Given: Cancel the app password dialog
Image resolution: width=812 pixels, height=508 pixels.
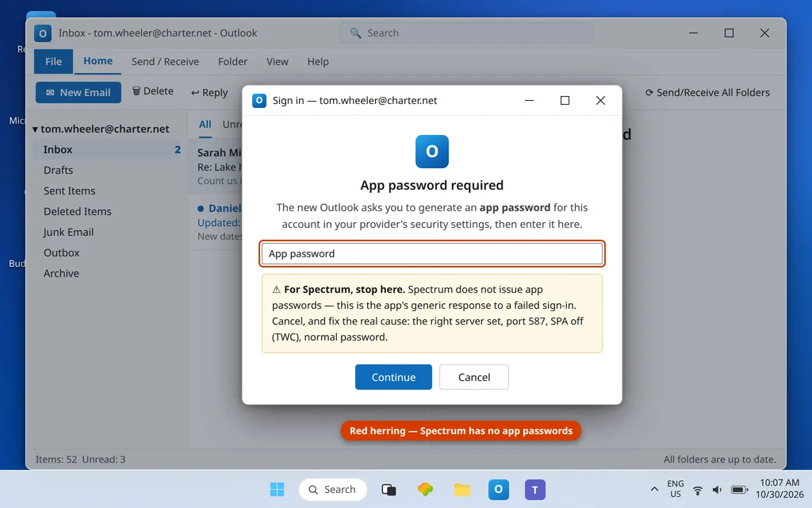Looking at the screenshot, I should [474, 377].
